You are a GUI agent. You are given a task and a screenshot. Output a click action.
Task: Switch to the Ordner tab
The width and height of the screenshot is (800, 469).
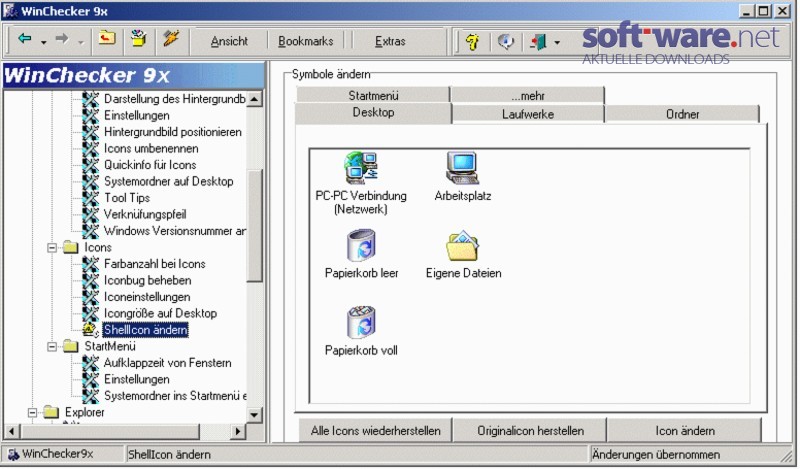[682, 114]
